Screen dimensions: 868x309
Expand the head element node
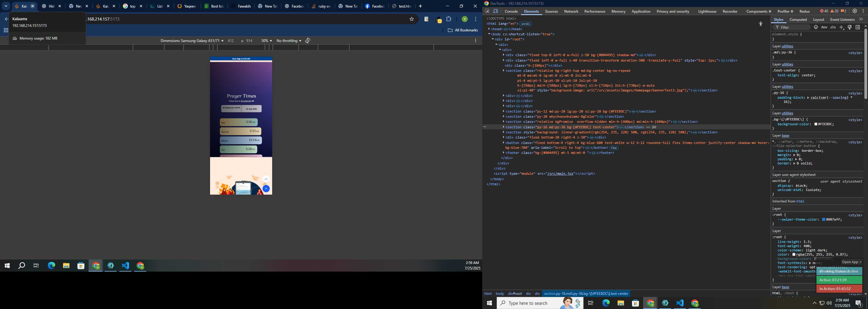click(x=489, y=29)
